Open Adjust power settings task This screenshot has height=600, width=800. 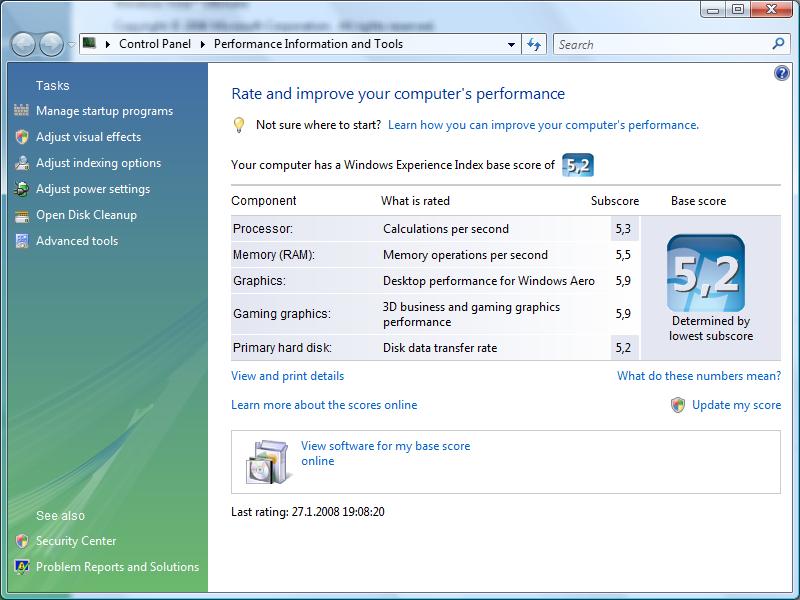point(93,189)
